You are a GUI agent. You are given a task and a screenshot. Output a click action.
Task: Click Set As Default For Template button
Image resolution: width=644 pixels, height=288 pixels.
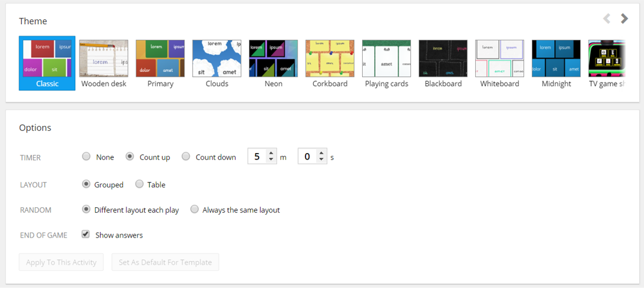click(165, 262)
